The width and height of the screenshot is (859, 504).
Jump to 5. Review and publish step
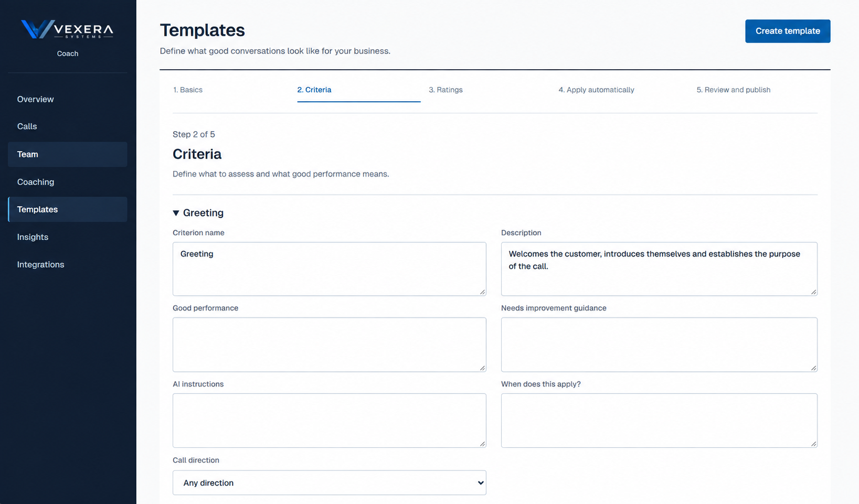733,90
